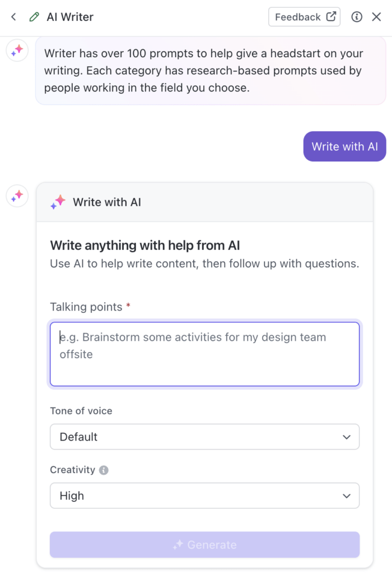Click the chevron on the Tone of voice selector
The height and width of the screenshot is (579, 392).
point(346,437)
